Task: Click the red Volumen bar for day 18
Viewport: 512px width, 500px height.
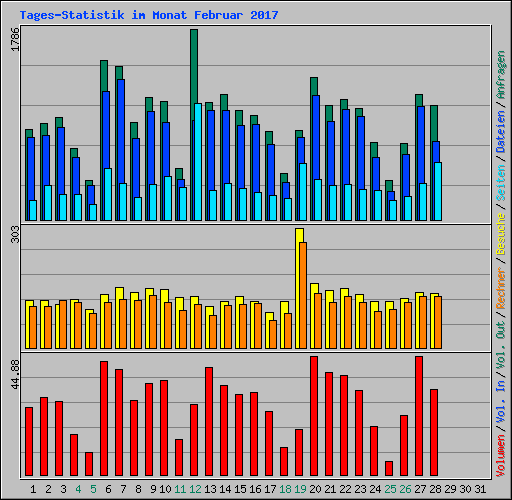Action: point(284,462)
